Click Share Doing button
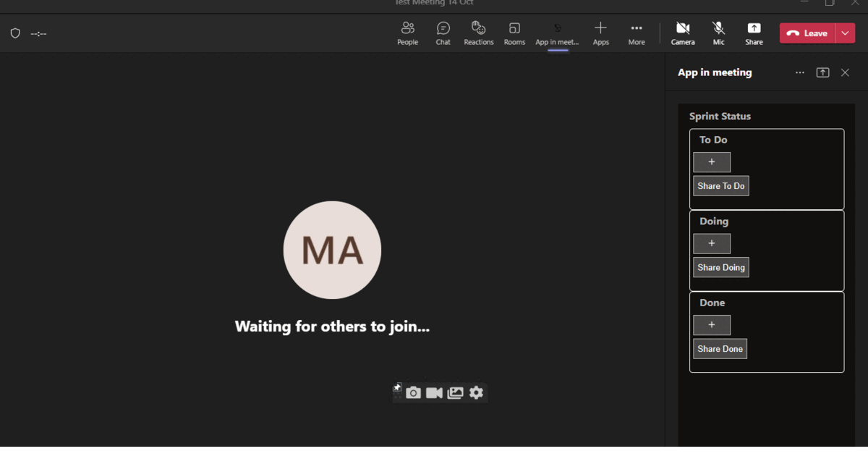 coord(720,266)
